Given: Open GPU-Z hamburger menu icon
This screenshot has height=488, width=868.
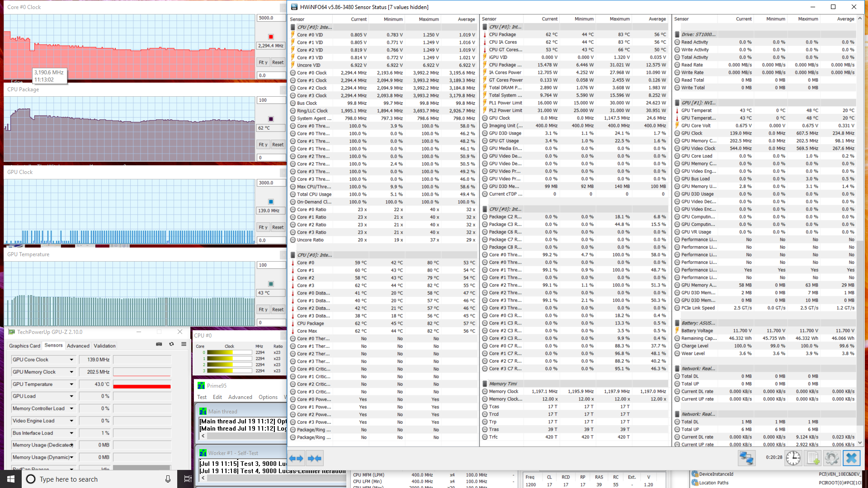Looking at the screenshot, I should click(184, 344).
